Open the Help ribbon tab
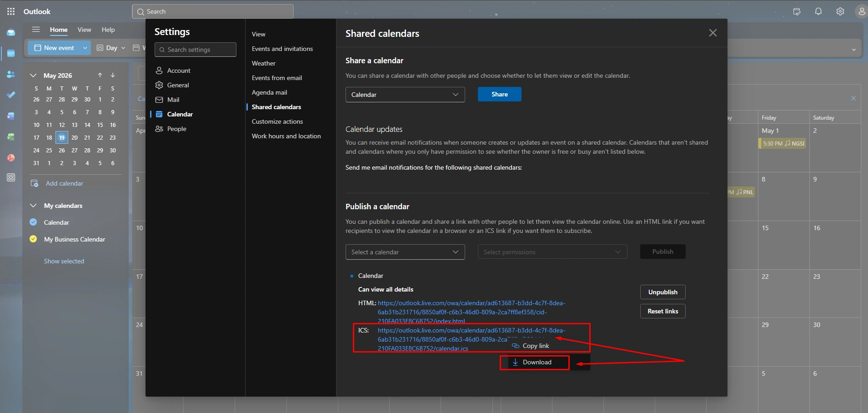 (108, 30)
